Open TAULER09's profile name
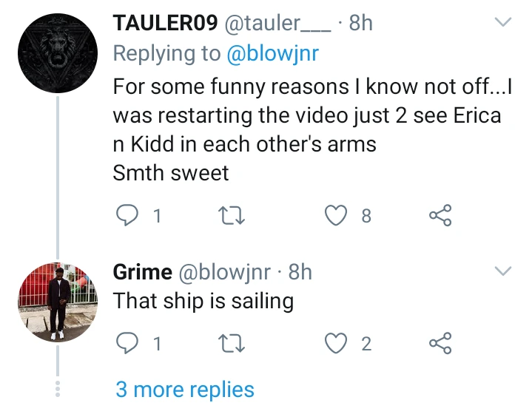This screenshot has height=414, width=532. pyautogui.click(x=165, y=24)
